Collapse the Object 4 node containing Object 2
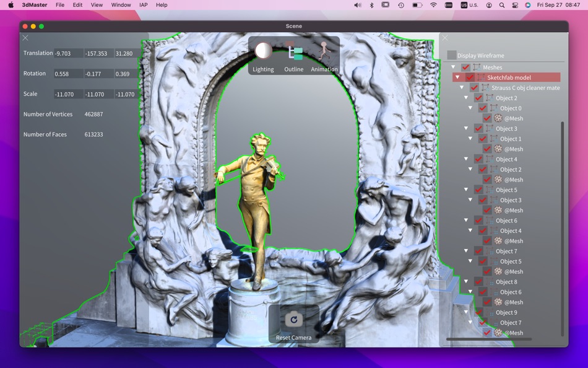This screenshot has height=368, width=588. [x=465, y=159]
